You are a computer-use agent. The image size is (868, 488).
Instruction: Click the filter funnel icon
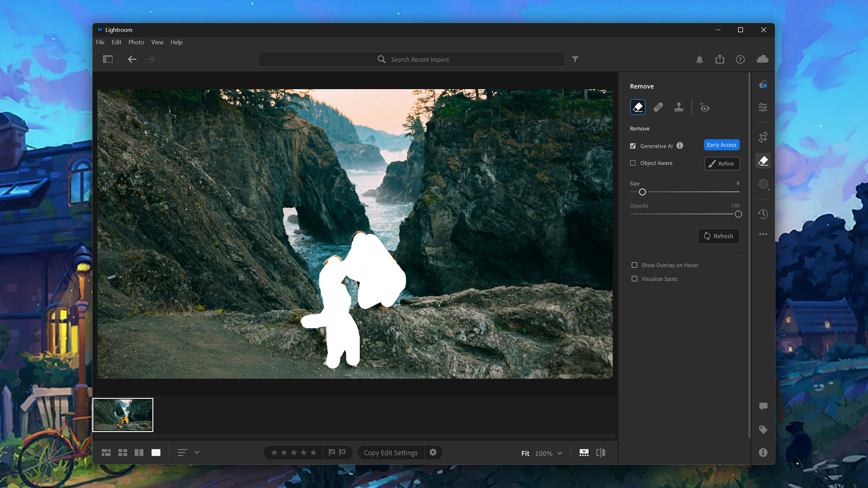[575, 59]
